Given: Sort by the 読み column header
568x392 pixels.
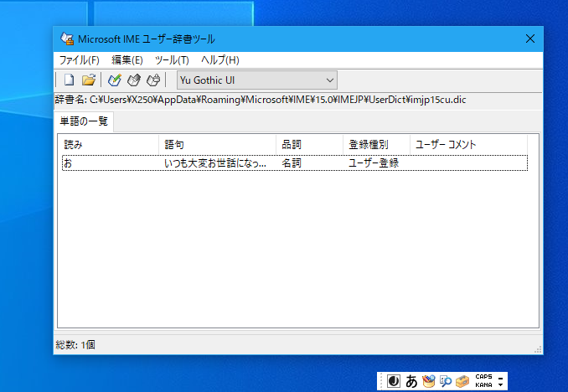Looking at the screenshot, I should coord(108,145).
